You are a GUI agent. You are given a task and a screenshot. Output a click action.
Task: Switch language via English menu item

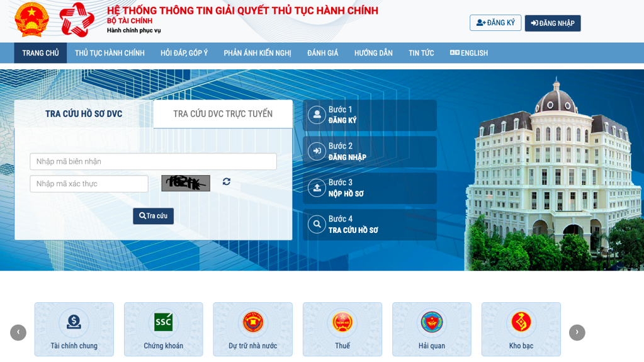click(469, 53)
